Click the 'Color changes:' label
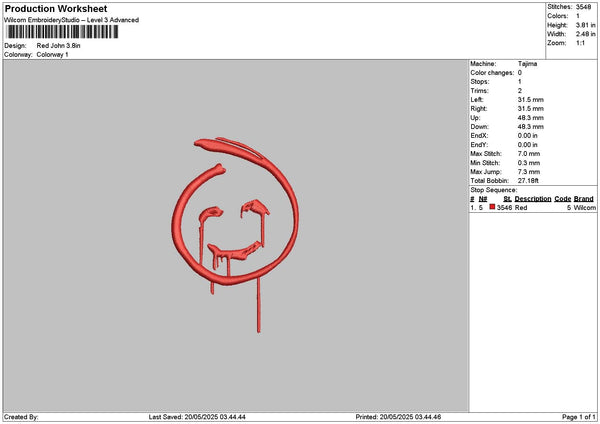This screenshot has width=600, height=424. (x=492, y=73)
